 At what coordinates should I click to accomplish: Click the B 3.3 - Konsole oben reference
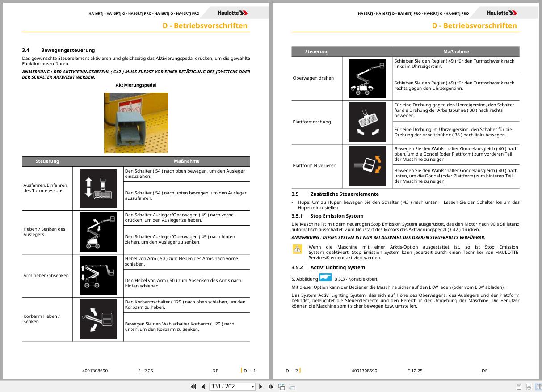[356, 279]
